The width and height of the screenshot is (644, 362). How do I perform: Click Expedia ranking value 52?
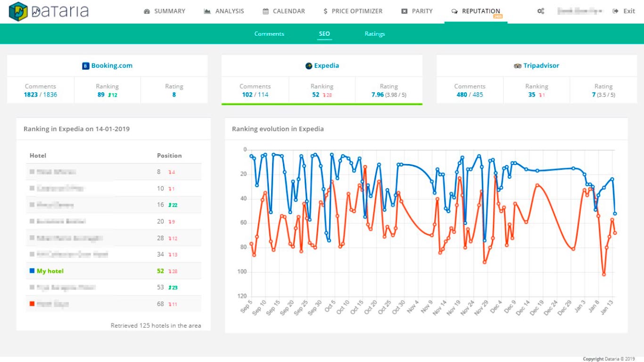click(316, 95)
